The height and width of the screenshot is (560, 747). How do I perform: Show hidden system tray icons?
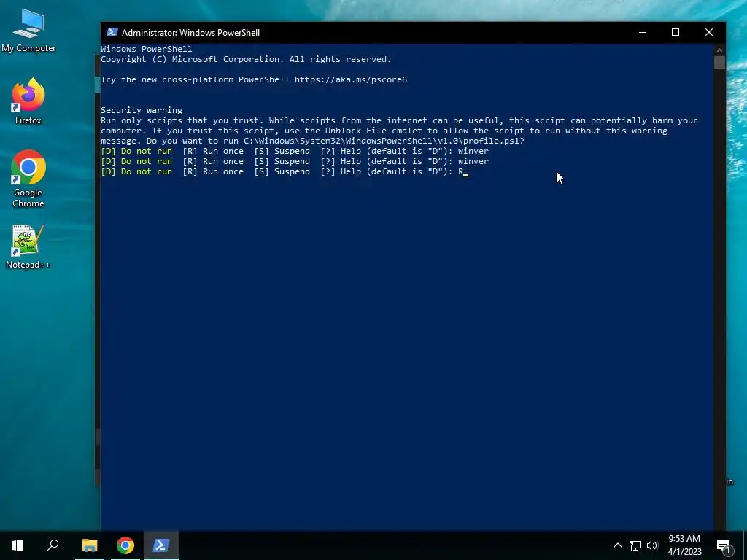point(617,545)
